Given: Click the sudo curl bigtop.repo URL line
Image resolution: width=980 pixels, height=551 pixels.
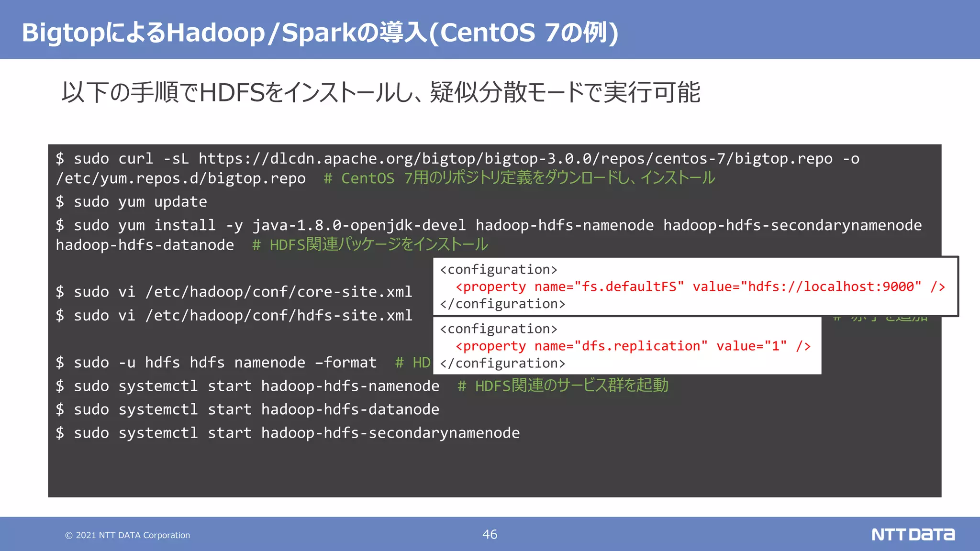Looking at the screenshot, I should point(457,158).
